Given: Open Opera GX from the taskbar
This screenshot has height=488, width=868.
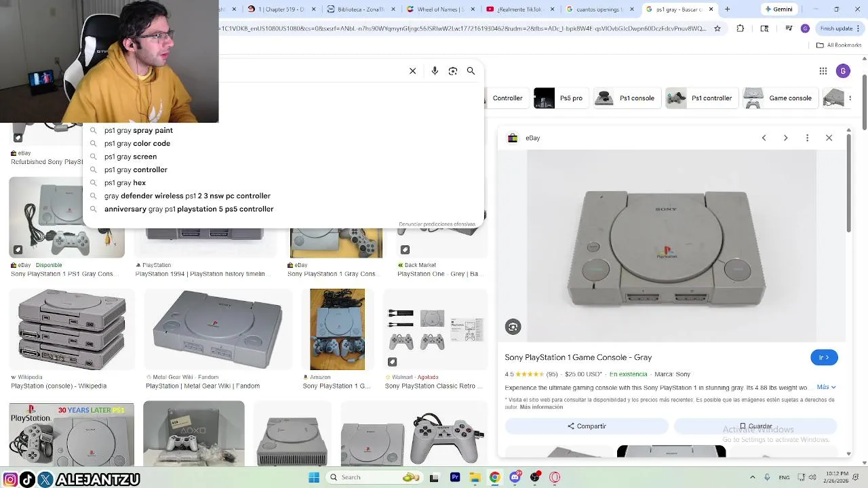Looking at the screenshot, I should (x=555, y=477).
